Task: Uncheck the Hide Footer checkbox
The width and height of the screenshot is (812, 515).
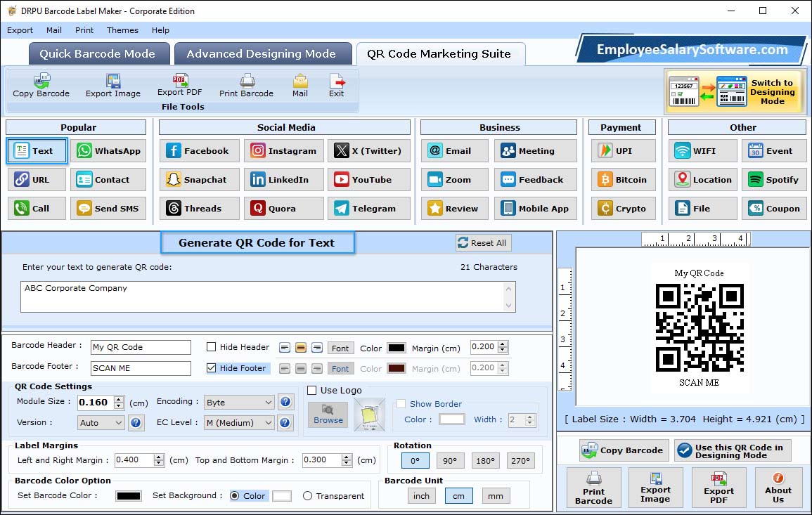Action: (x=212, y=368)
